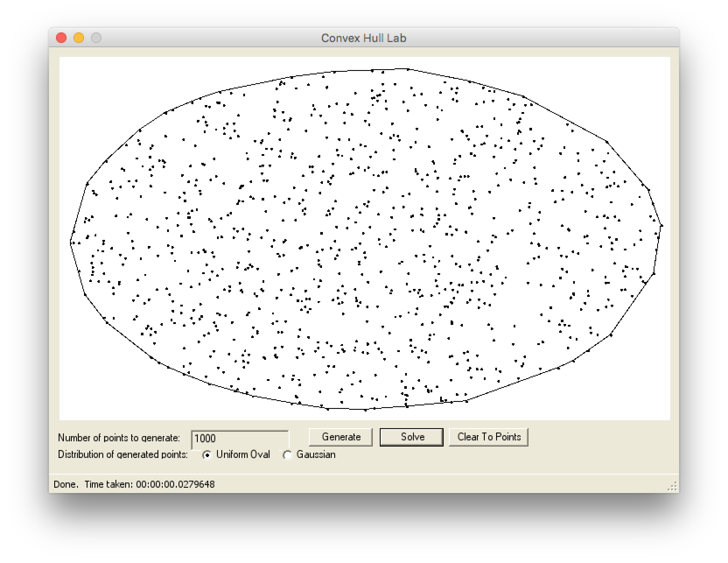Close the Convex Hull Lab window
Image resolution: width=728 pixels, height=563 pixels.
pos(61,38)
